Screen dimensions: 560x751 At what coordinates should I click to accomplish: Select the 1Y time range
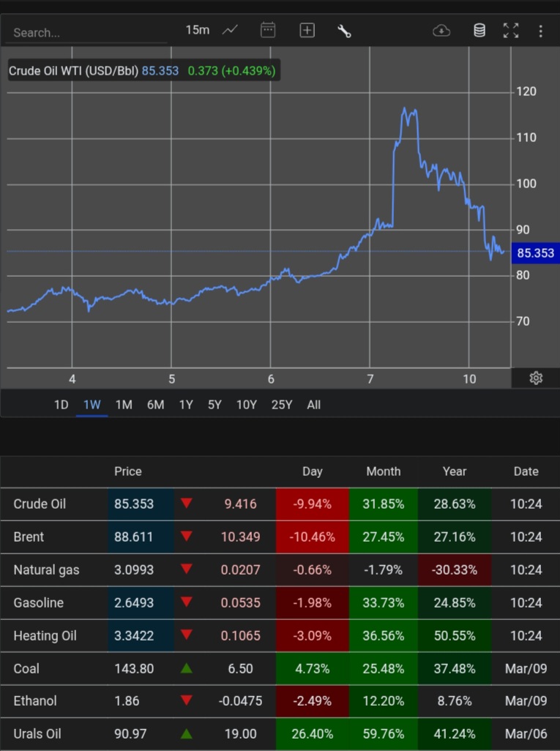[186, 406]
